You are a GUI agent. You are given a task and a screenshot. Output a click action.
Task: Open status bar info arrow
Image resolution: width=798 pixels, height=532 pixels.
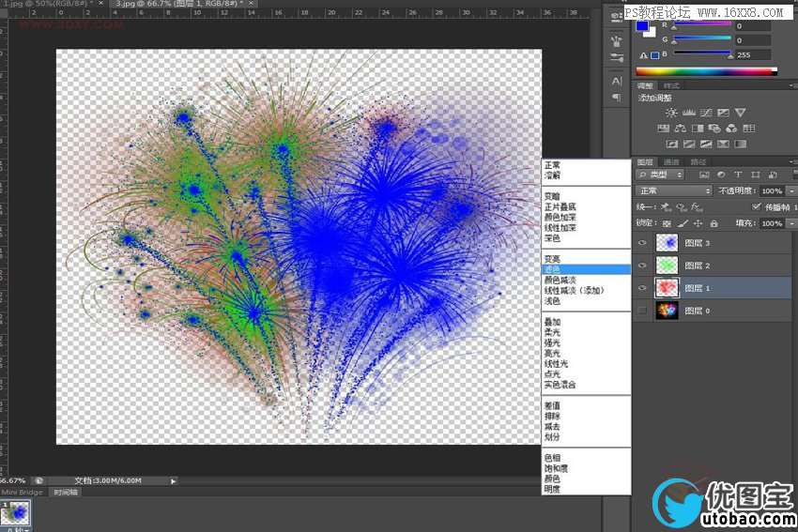(173, 480)
